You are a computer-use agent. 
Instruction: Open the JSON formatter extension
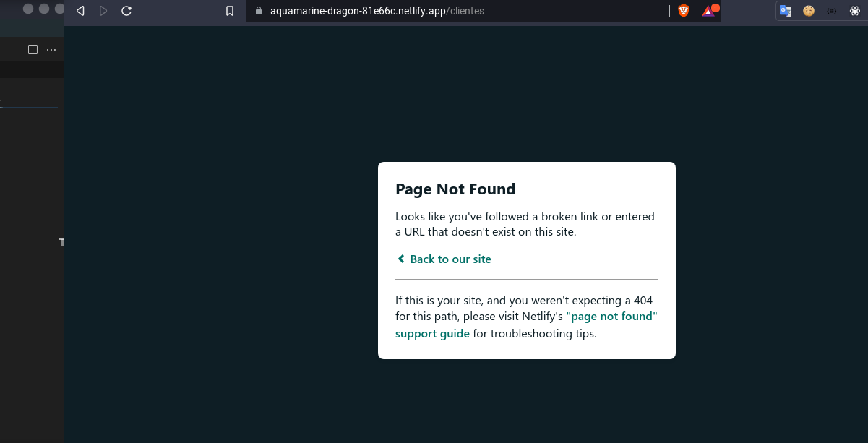tap(830, 10)
